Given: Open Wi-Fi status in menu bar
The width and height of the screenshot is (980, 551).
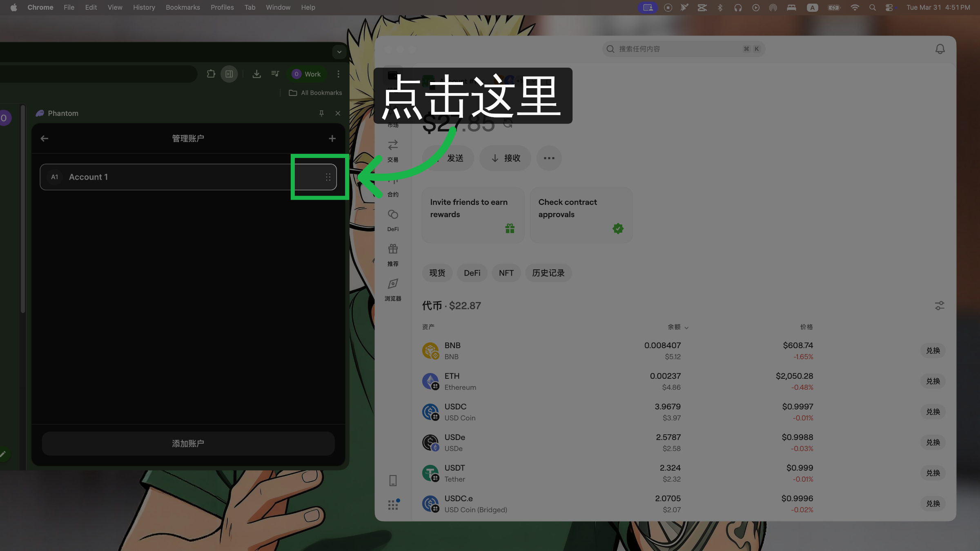Looking at the screenshot, I should pyautogui.click(x=854, y=7).
